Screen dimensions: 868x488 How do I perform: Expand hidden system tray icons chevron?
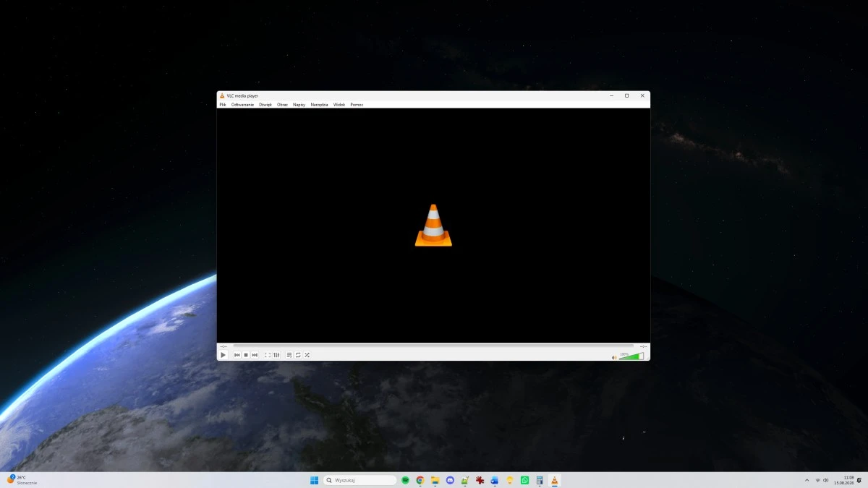tap(807, 480)
